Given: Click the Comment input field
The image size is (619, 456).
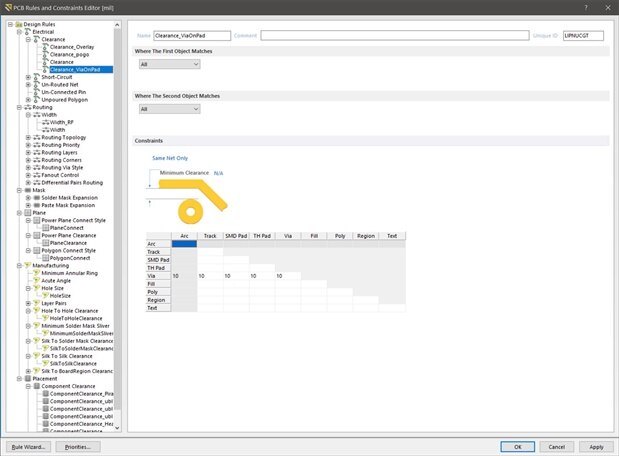Looking at the screenshot, I should coord(395,36).
